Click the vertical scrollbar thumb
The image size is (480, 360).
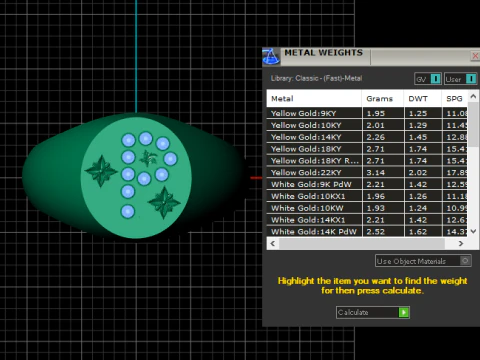click(x=473, y=124)
